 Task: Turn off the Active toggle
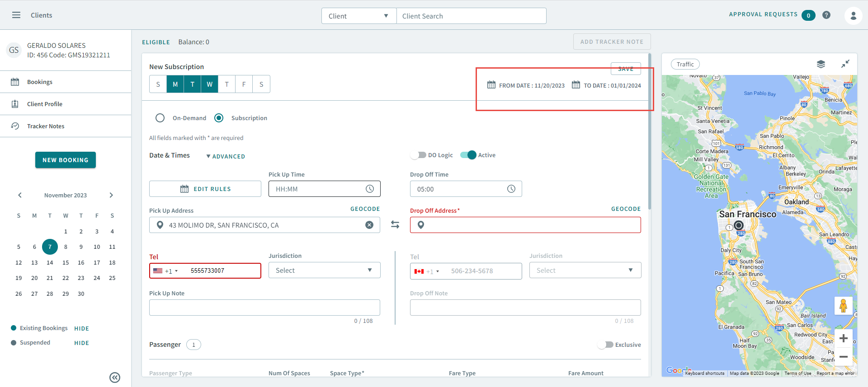click(x=468, y=155)
